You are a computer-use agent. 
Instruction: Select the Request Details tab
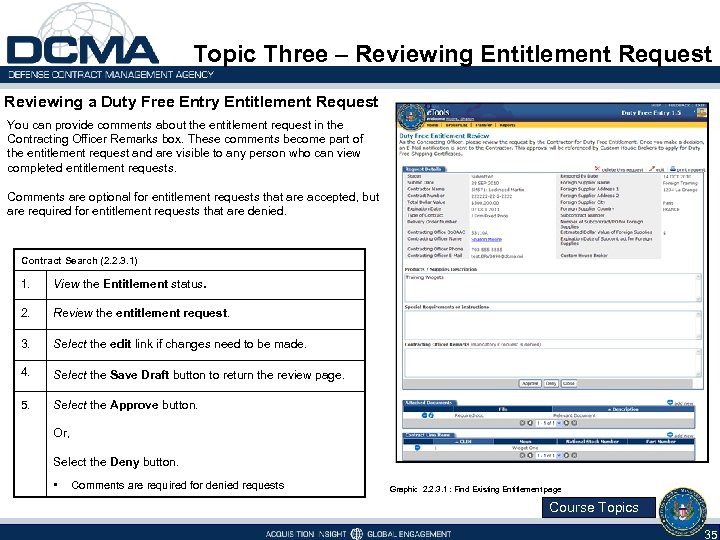pos(424,169)
